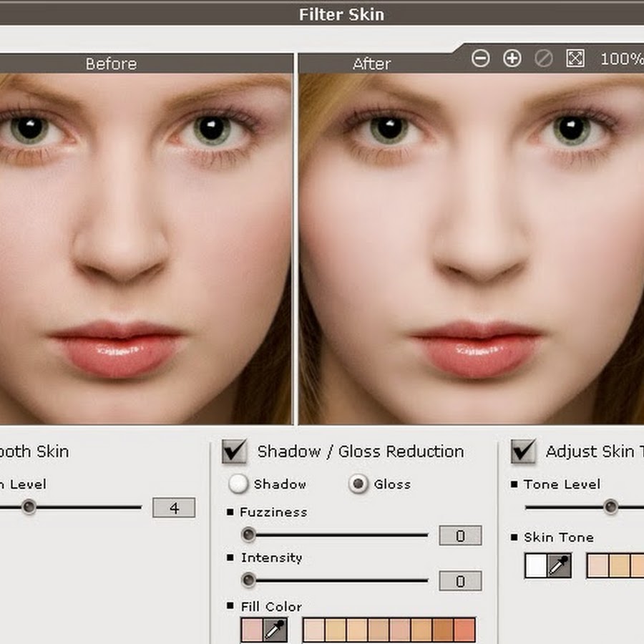
Task: Choose the first light beige Fill Color palette swatch
Action: click(x=314, y=630)
